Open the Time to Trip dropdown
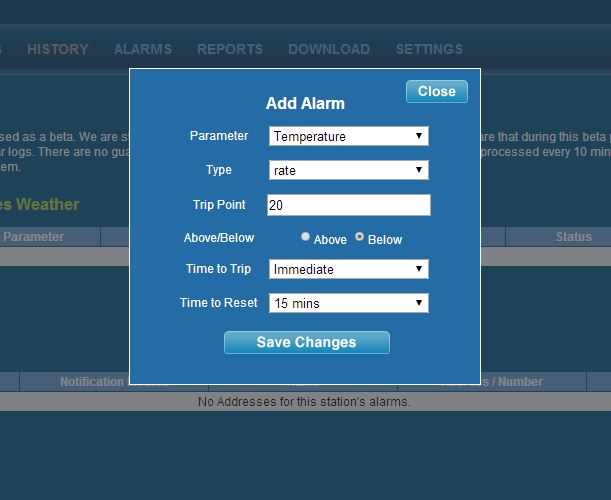This screenshot has height=500, width=611. (x=348, y=269)
